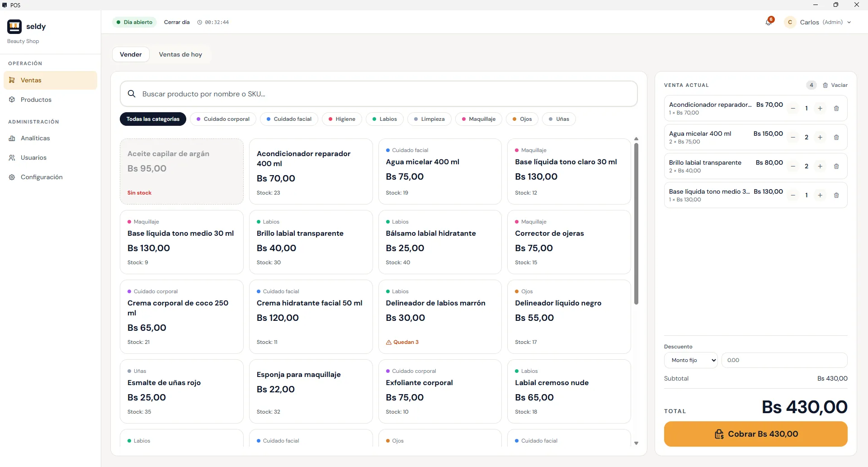Screen dimensions: 868x467
Task: Open the notifications bell icon
Action: [x=769, y=22]
